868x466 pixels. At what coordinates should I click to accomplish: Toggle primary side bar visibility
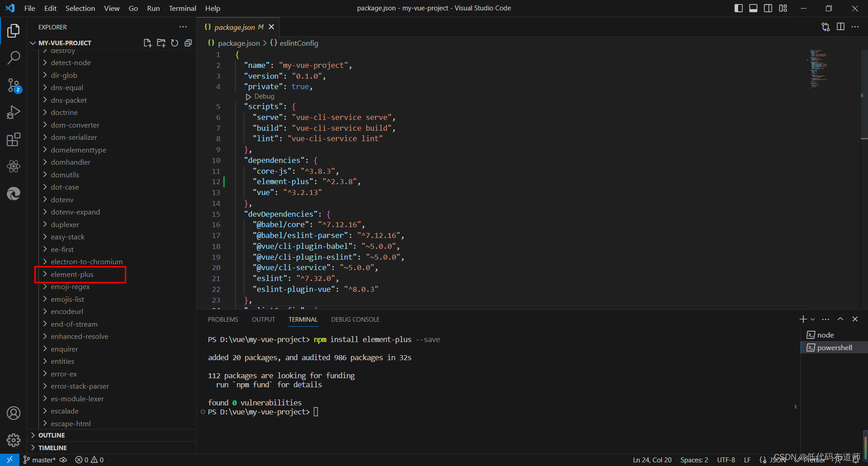tap(739, 8)
